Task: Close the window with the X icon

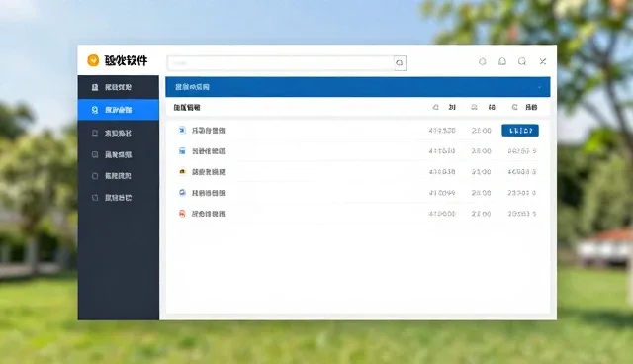Action: [543, 61]
